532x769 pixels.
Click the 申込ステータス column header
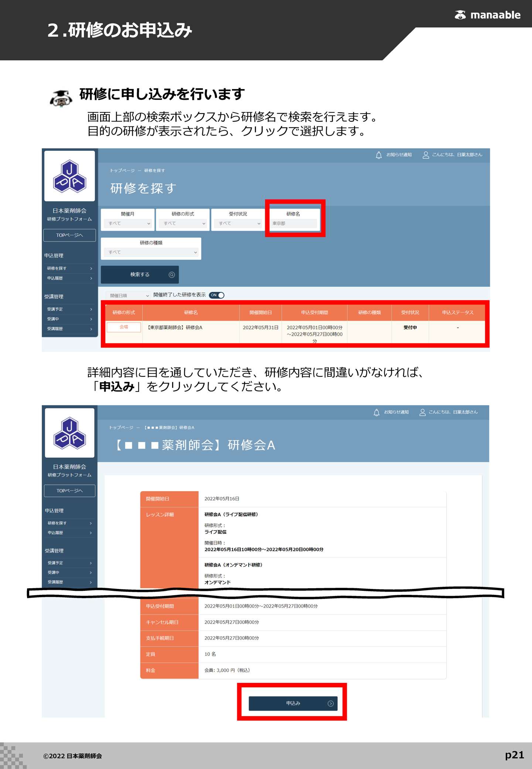click(x=457, y=313)
